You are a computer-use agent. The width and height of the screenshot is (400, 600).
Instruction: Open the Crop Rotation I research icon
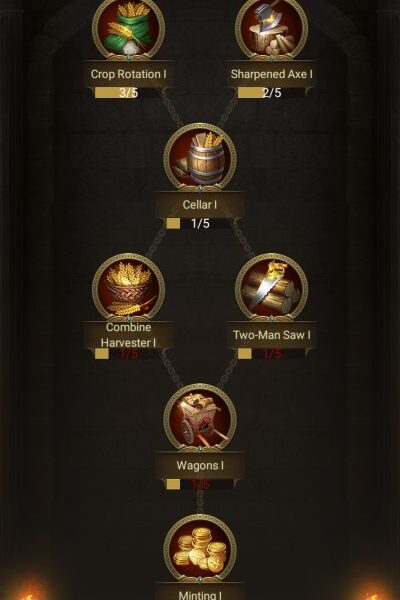(x=129, y=27)
